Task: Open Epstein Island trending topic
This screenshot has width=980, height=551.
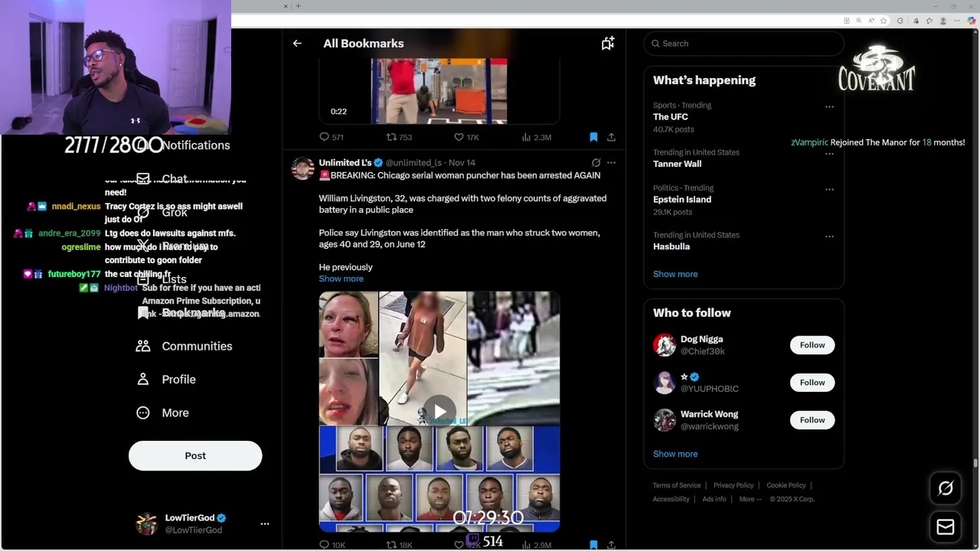Action: (681, 200)
